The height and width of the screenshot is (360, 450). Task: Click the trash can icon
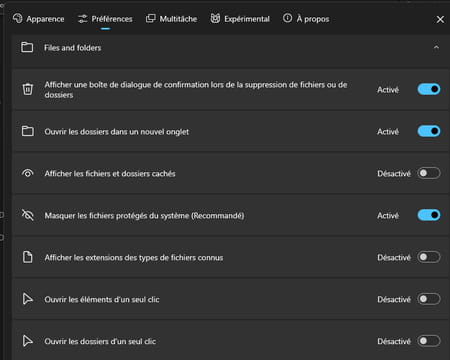pyautogui.click(x=28, y=89)
